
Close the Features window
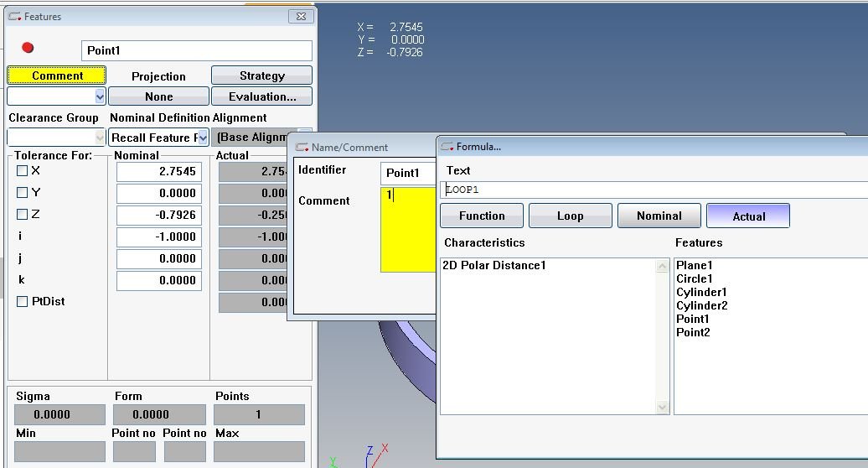point(301,17)
